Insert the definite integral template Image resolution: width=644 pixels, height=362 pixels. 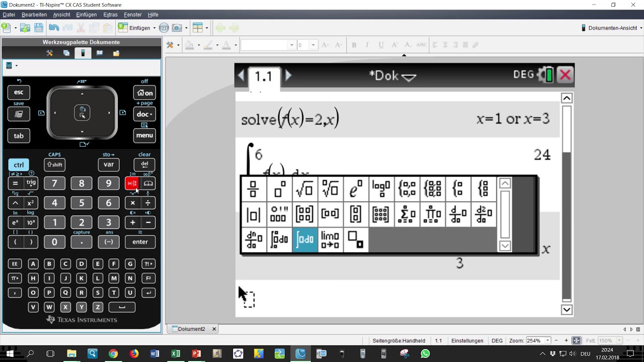coord(279,240)
